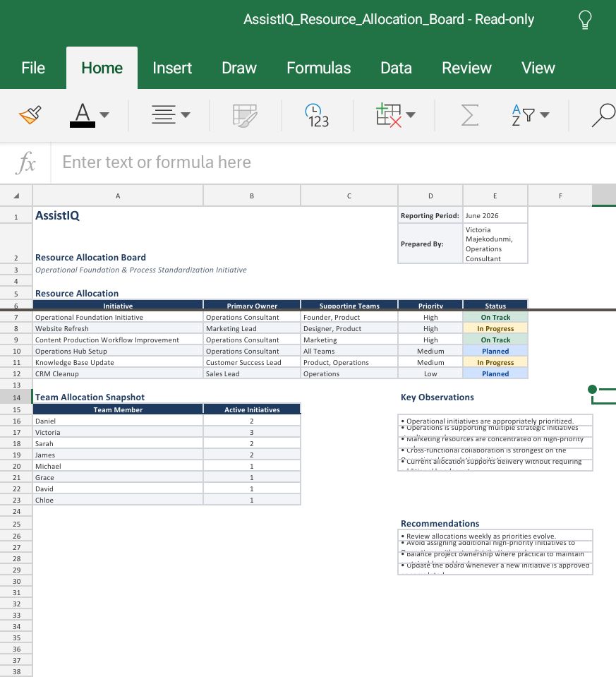Image resolution: width=616 pixels, height=677 pixels.
Task: Select column C header
Action: [349, 196]
